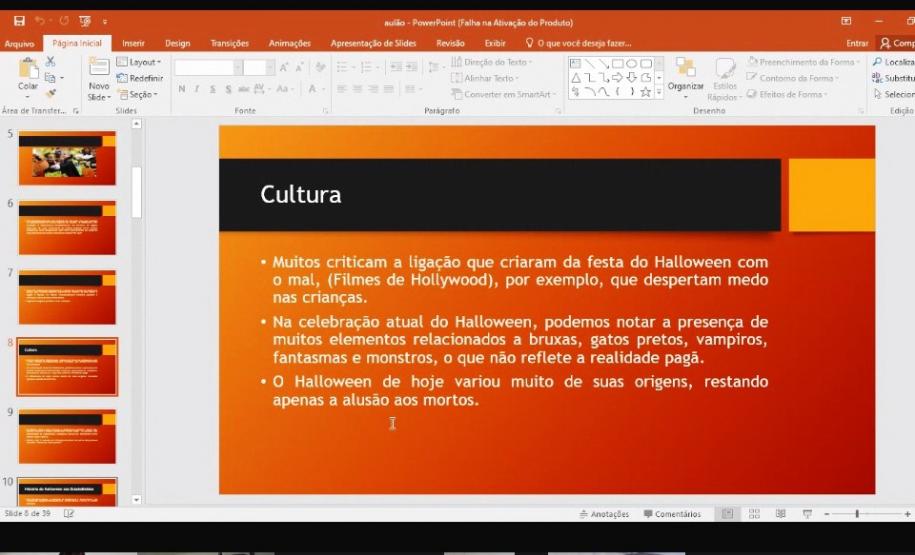The height and width of the screenshot is (555, 915).
Task: Expand the Seção dropdown
Action: pos(139,94)
